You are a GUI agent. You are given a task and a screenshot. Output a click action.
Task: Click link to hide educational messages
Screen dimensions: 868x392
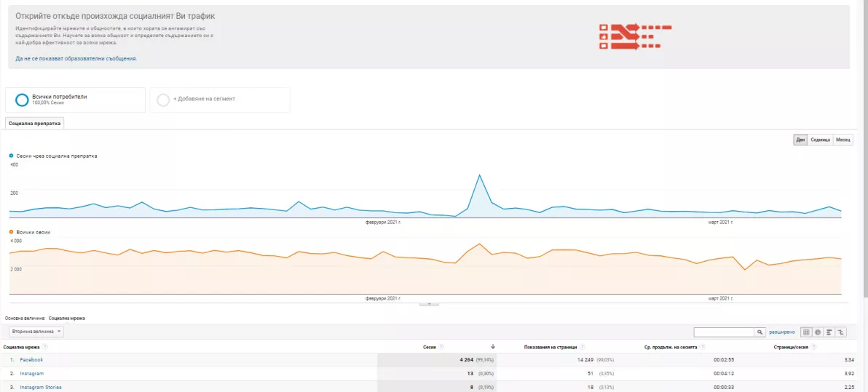pos(76,58)
